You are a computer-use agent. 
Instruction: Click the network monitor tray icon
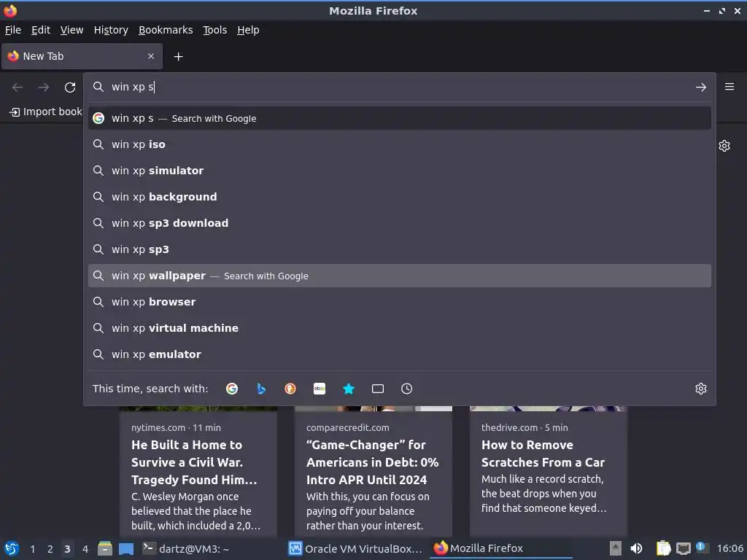point(683,548)
